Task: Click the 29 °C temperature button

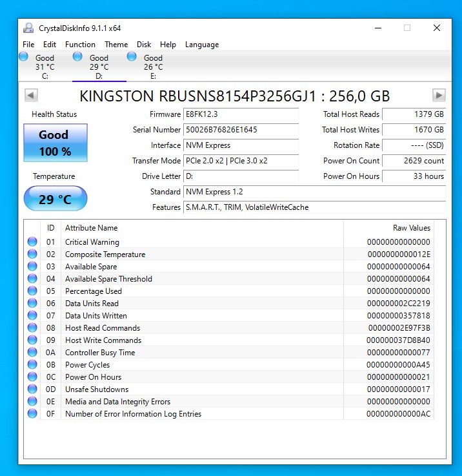Action: click(x=55, y=199)
